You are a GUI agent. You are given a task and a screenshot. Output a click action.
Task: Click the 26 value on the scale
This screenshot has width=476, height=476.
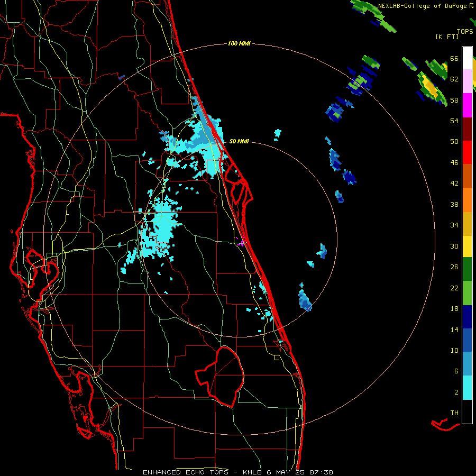click(x=454, y=267)
